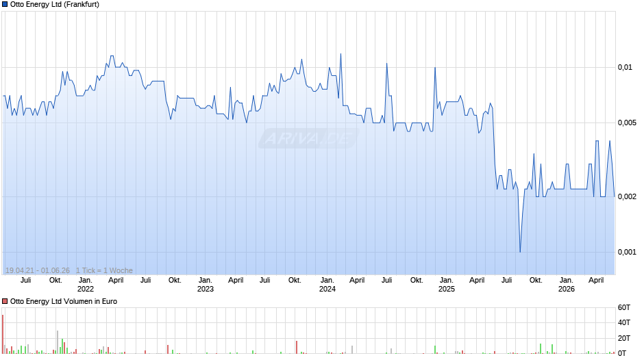Click the 'Okt.' label preceding Jan. 2026
The image size is (644, 360).
[x=536, y=281]
